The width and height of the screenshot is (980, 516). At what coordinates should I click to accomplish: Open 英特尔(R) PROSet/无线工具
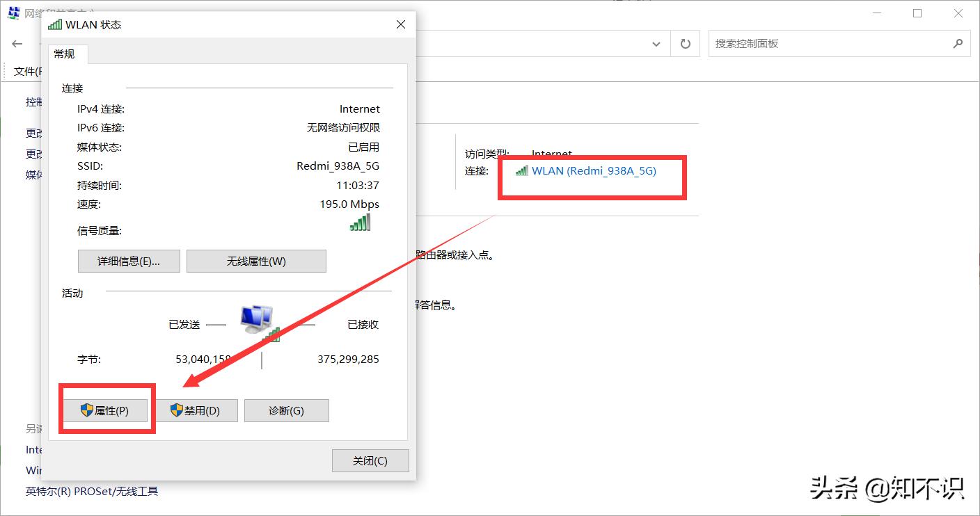[91, 491]
